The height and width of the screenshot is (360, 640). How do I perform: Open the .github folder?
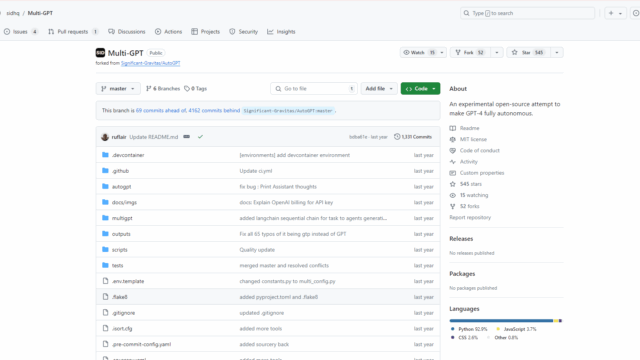[x=120, y=171]
